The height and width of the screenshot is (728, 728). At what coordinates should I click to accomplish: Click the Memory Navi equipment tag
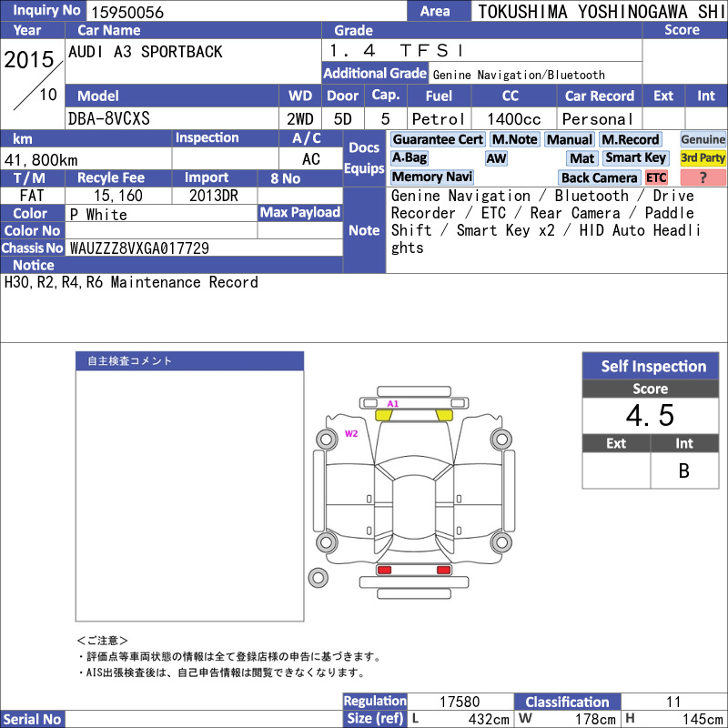pyautogui.click(x=431, y=177)
